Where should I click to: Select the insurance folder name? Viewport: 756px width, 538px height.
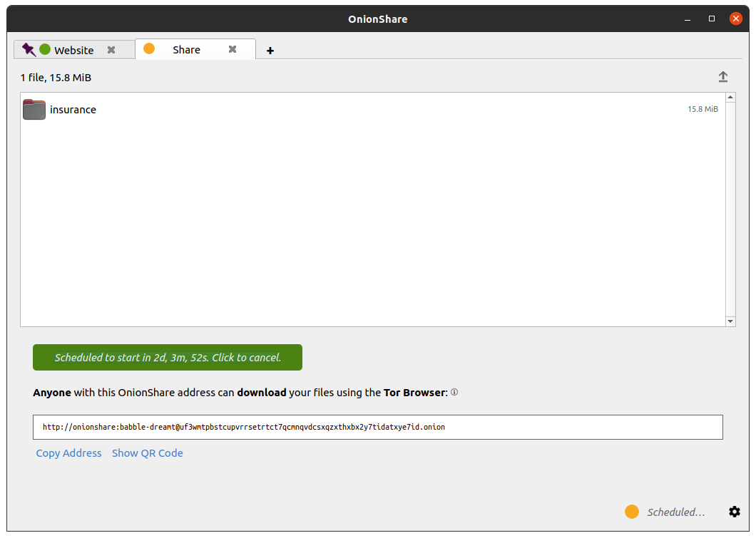73,110
